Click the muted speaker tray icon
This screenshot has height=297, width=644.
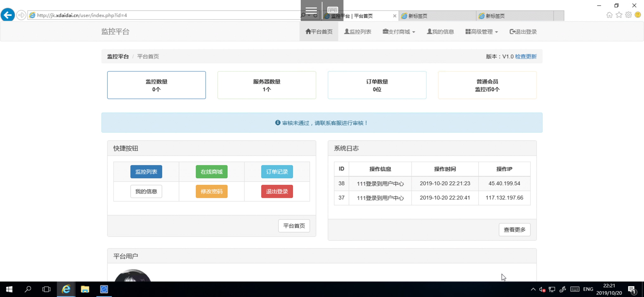(x=542, y=289)
